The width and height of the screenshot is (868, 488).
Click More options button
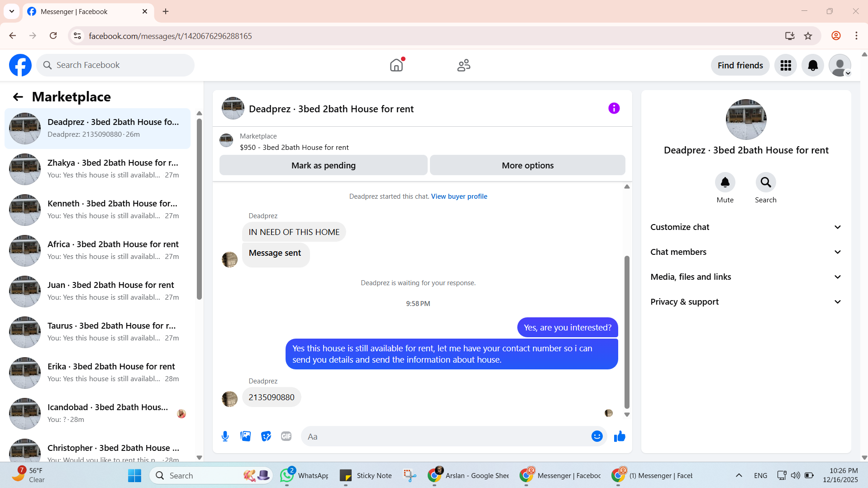click(528, 165)
